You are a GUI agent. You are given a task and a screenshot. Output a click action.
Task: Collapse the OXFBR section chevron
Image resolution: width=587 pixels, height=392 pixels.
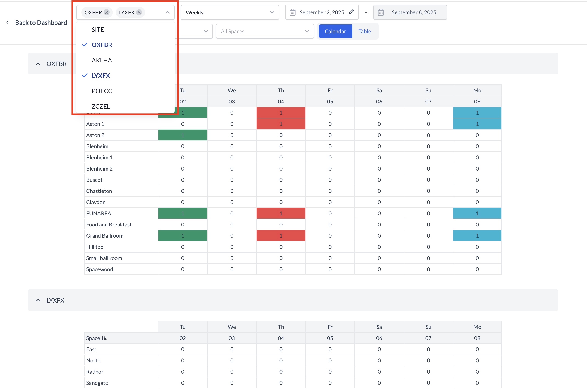click(x=38, y=64)
